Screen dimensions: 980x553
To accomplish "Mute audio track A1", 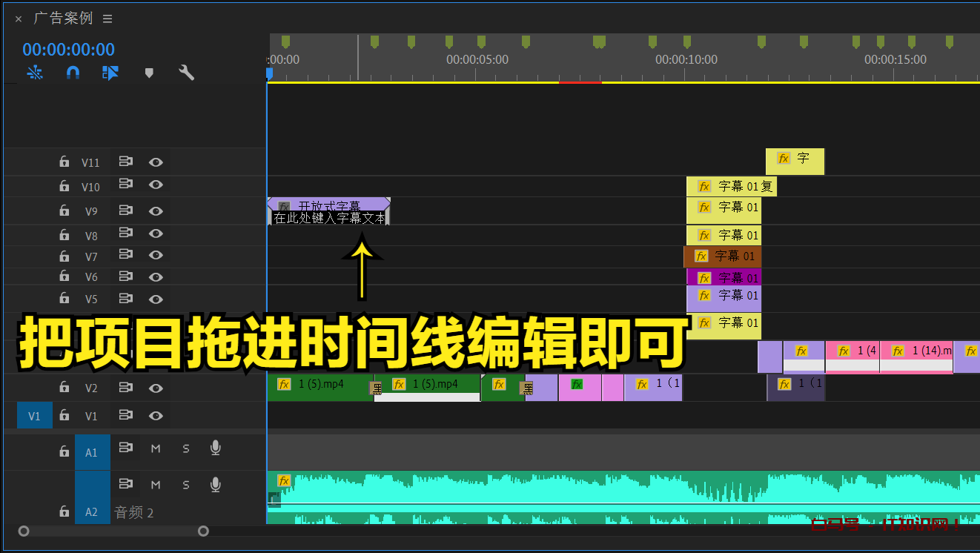I will (156, 448).
